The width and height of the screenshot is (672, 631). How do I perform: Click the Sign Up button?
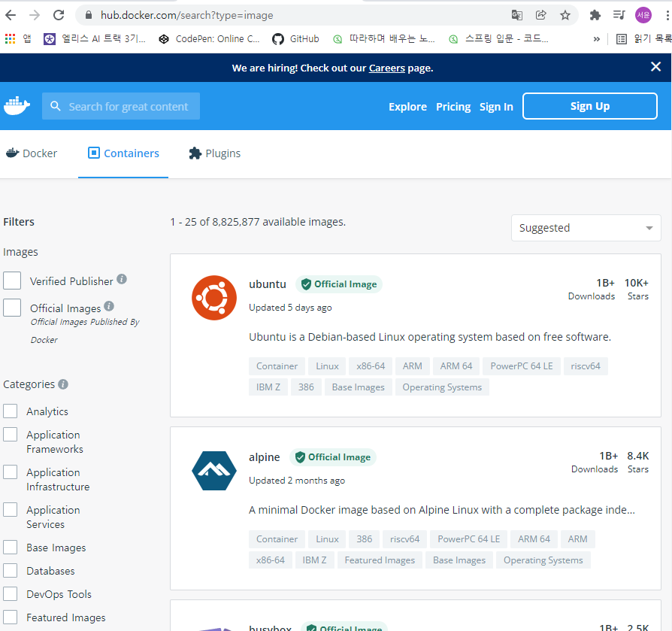coord(590,106)
